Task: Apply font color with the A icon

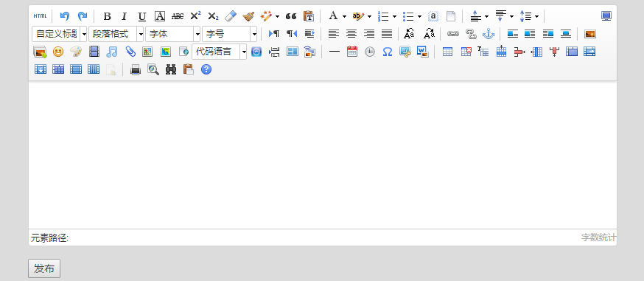Action: 333,16
